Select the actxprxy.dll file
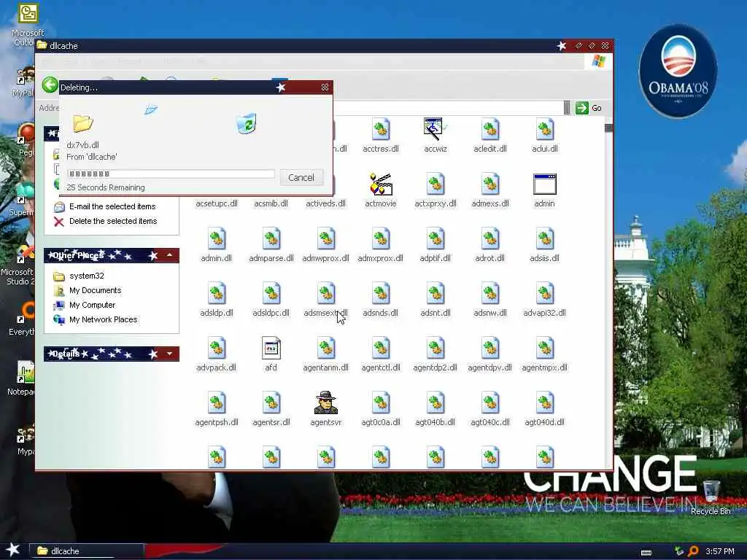 point(436,190)
